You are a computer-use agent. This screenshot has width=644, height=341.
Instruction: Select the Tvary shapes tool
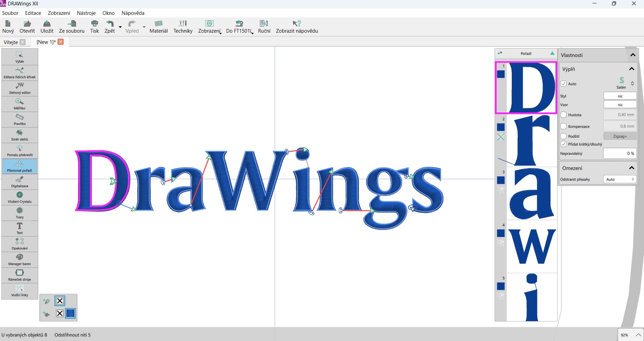click(20, 213)
